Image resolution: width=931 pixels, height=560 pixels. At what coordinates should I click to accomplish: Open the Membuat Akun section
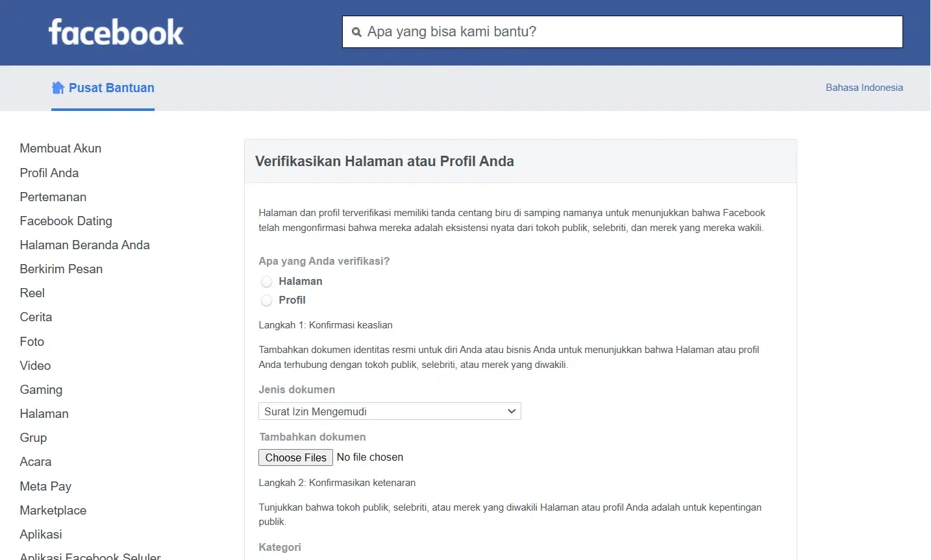60,148
